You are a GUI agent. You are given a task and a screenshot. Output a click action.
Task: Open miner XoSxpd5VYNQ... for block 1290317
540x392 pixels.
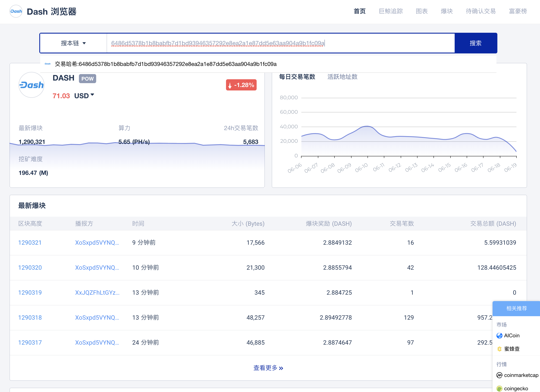pyautogui.click(x=97, y=342)
